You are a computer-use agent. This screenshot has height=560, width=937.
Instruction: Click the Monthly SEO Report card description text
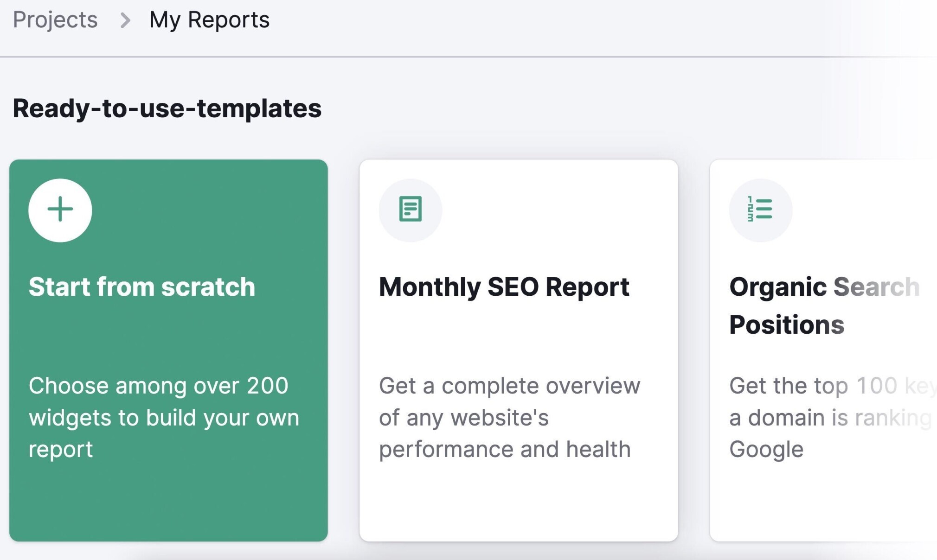pos(510,417)
